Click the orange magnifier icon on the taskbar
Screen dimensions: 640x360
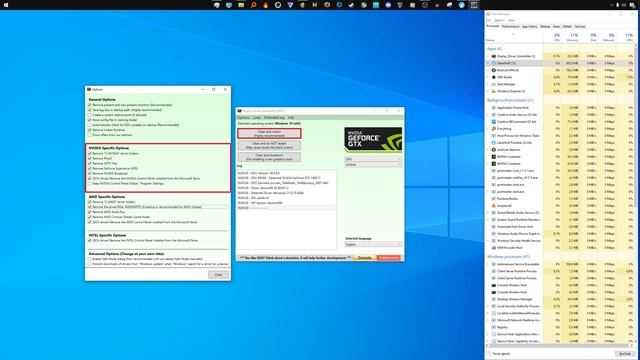point(253,5)
